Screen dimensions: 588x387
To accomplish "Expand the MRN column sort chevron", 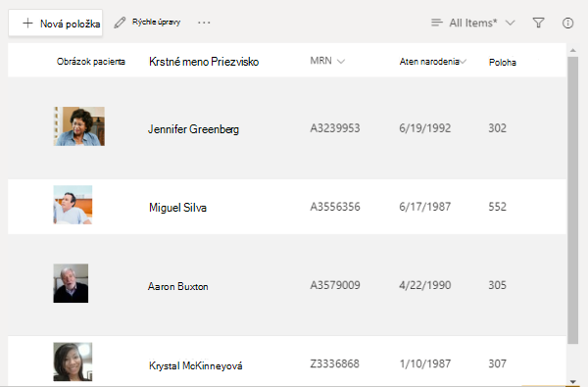I will tap(340, 62).
